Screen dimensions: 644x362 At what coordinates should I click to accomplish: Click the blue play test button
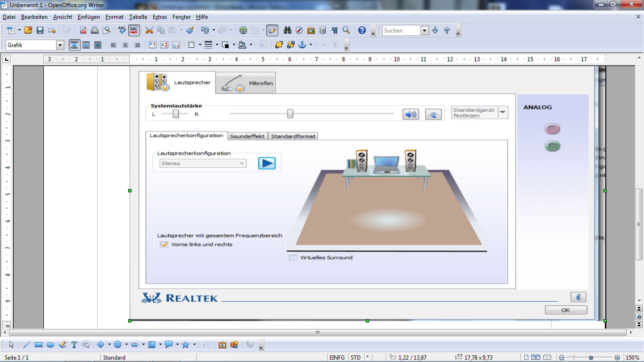click(267, 164)
